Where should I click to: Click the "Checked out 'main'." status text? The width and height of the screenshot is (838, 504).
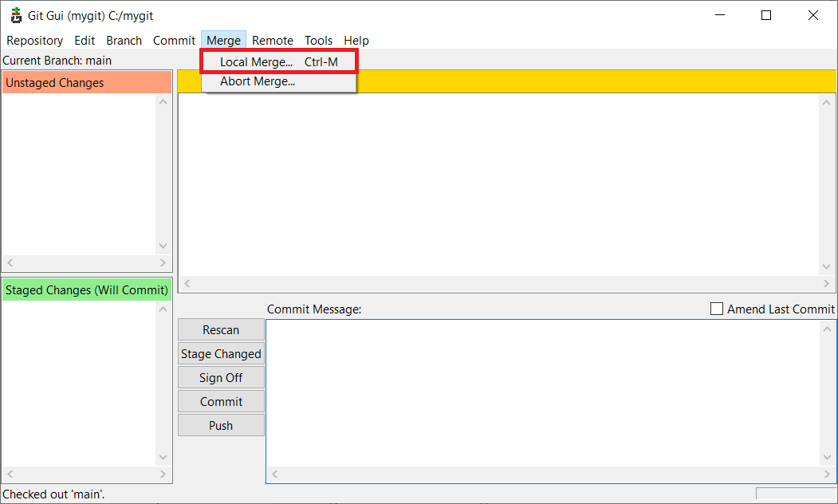53,494
